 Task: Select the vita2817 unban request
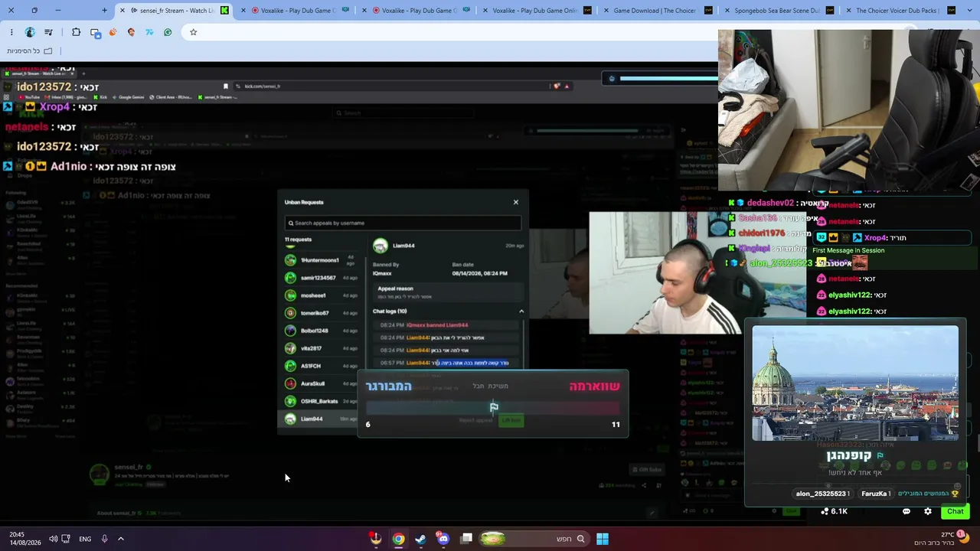click(x=321, y=348)
